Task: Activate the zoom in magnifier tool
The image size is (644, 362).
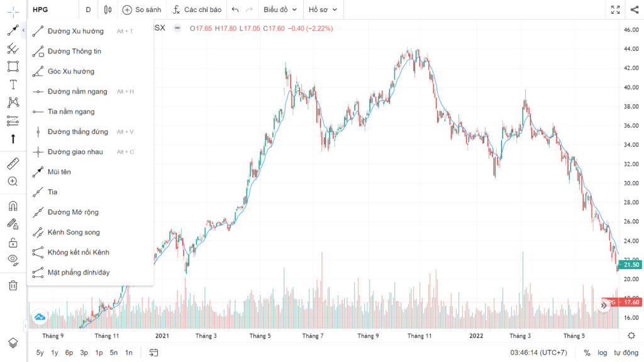Action: point(13,182)
